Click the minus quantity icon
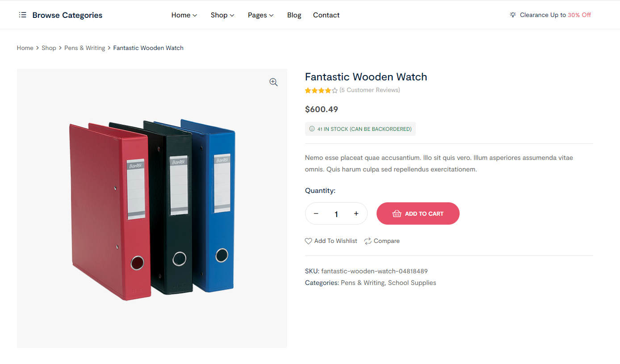Image resolution: width=620 pixels, height=364 pixels. (x=316, y=213)
